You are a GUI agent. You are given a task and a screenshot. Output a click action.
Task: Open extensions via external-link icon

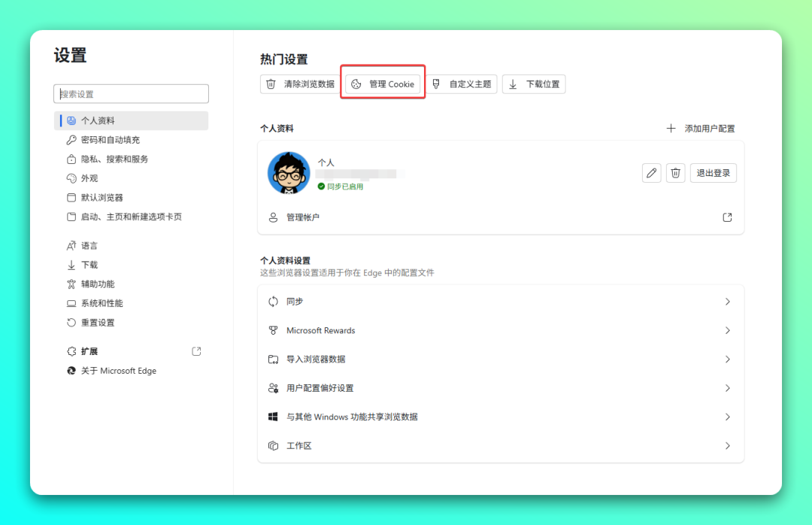click(x=196, y=351)
